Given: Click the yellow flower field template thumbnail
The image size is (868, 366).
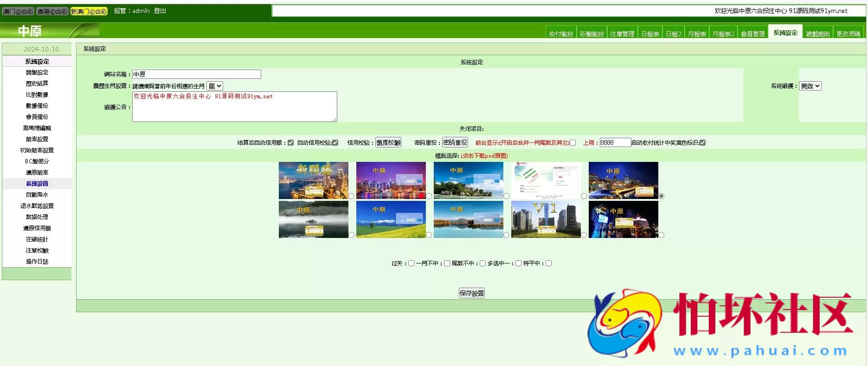Looking at the screenshot, I should click(x=391, y=219).
